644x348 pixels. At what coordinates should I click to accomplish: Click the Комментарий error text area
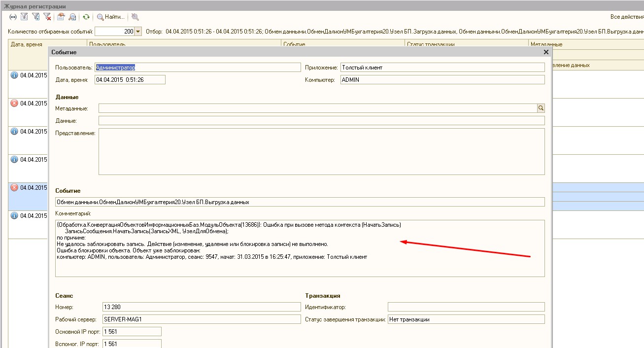(x=300, y=248)
